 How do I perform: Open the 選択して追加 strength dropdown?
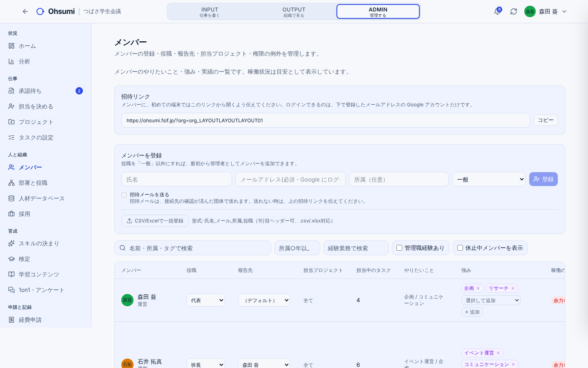pyautogui.click(x=491, y=300)
